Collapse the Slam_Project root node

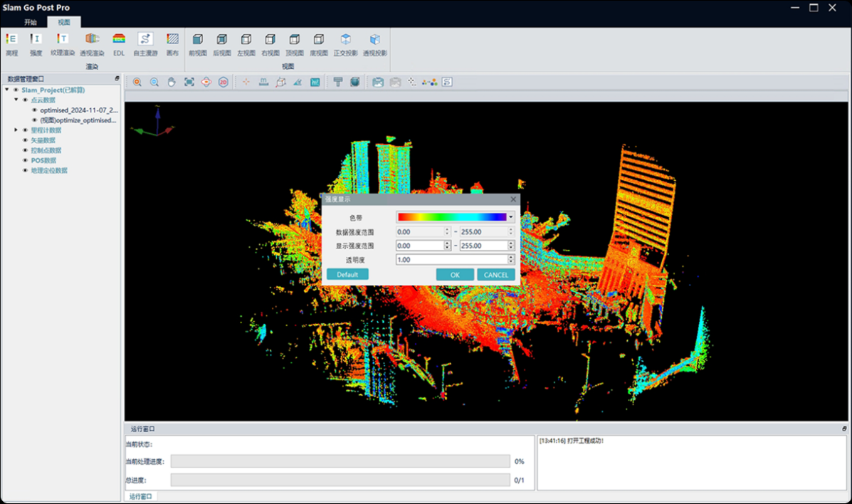coord(7,90)
